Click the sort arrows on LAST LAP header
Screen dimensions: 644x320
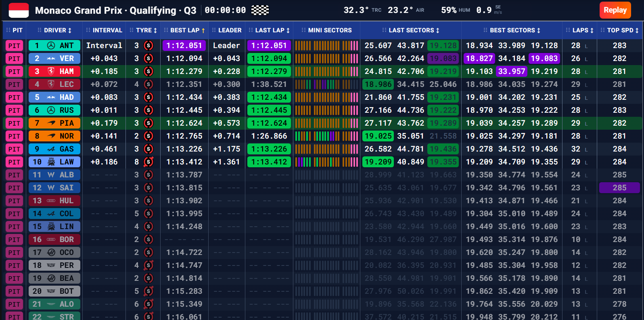click(288, 30)
